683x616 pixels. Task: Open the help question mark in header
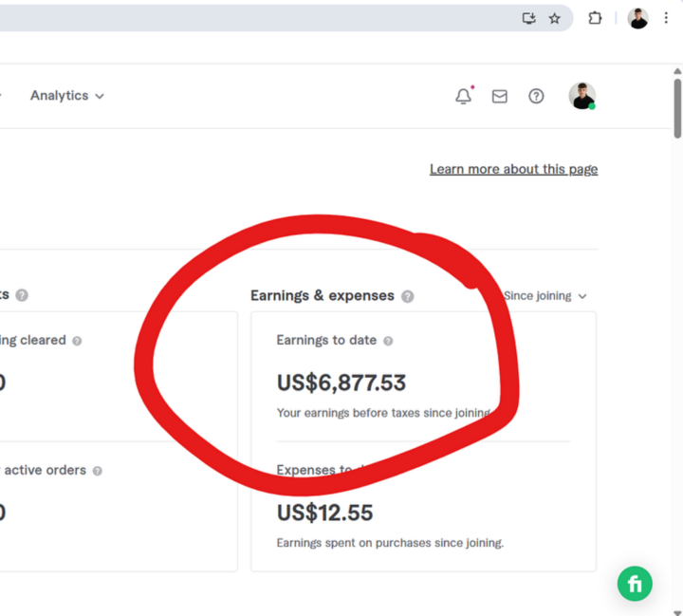click(536, 96)
